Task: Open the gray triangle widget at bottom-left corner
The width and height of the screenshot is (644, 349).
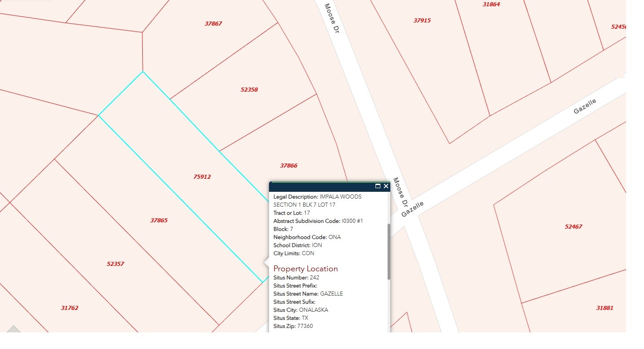Action: pos(13,330)
